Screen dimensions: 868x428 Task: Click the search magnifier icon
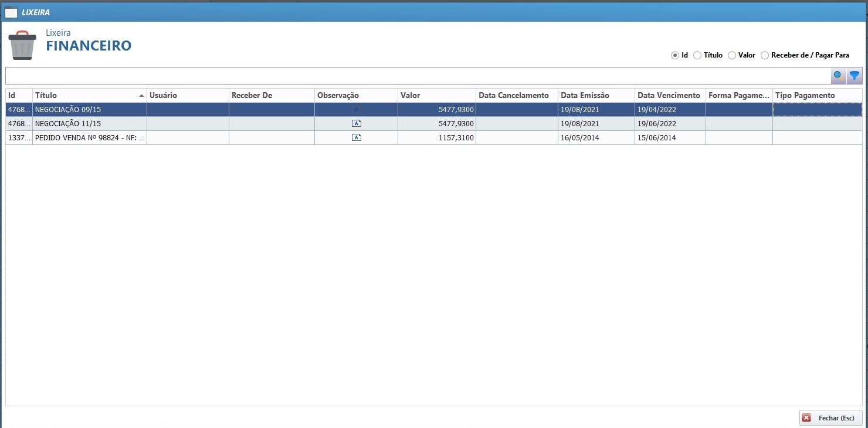pos(838,76)
